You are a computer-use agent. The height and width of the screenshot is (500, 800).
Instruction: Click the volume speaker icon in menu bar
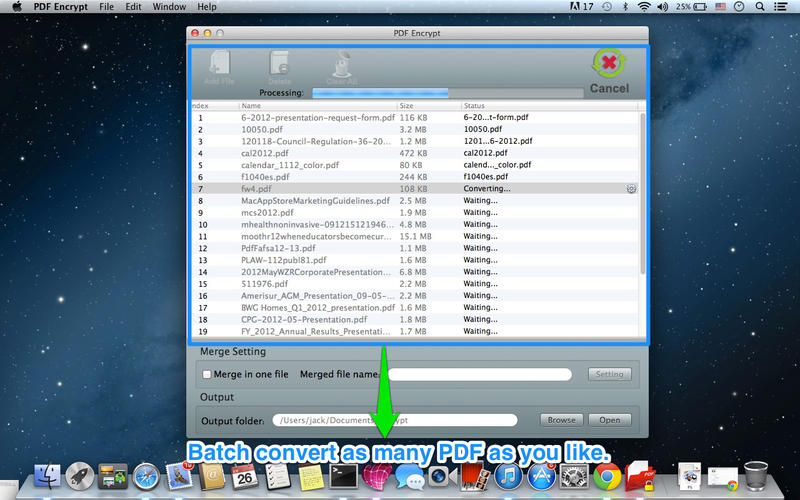[x=662, y=7]
